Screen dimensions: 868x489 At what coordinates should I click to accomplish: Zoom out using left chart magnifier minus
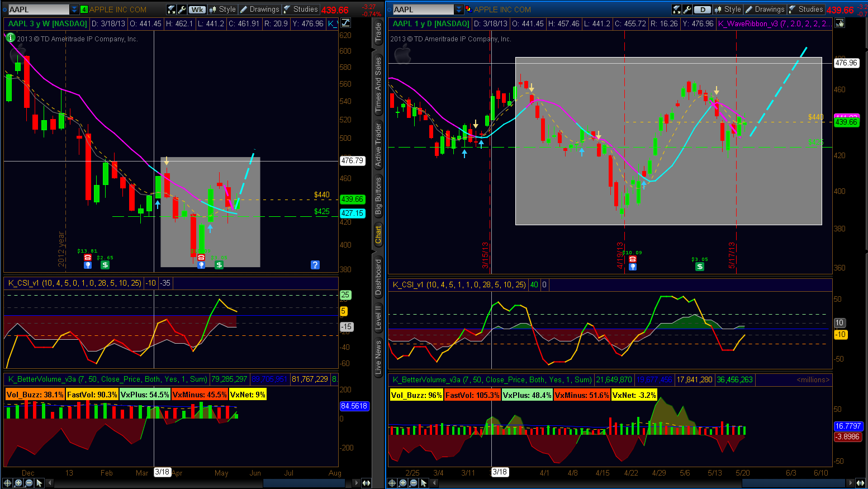(29, 483)
